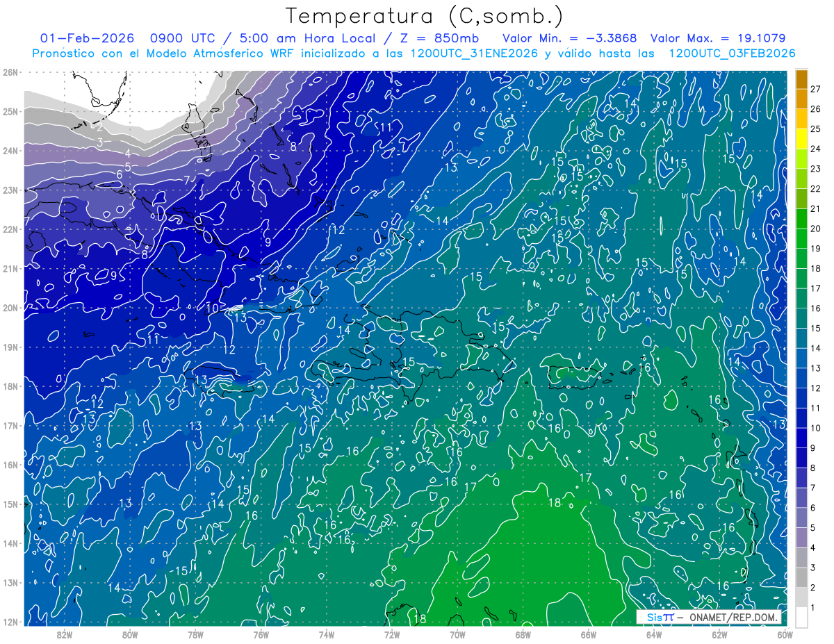The image size is (834, 644).
Task: Click the '1200UTC_31ENE2026' initialization time
Action: (473, 53)
